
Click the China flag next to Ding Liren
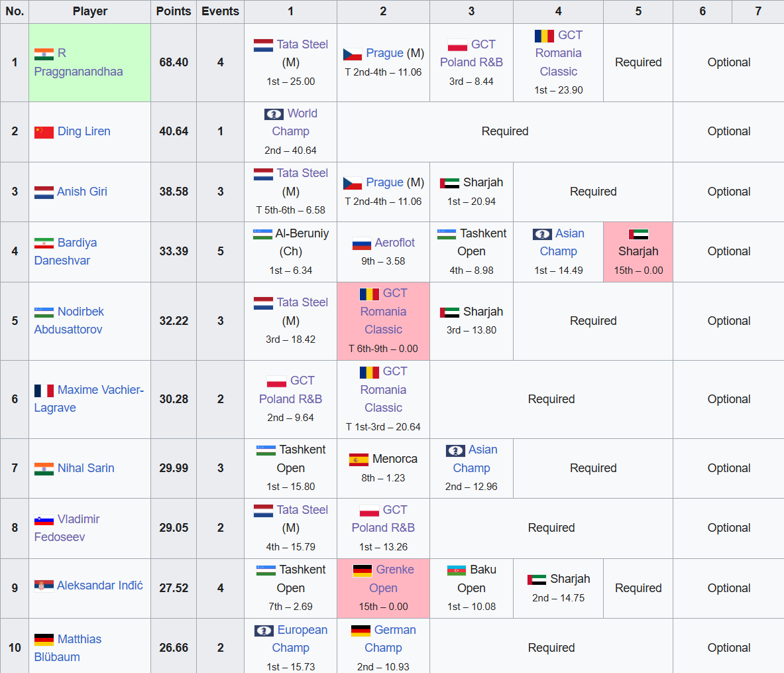click(44, 132)
